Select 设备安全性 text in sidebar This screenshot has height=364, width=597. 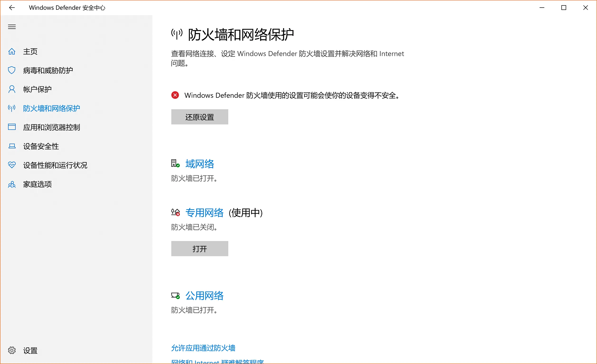[41, 146]
